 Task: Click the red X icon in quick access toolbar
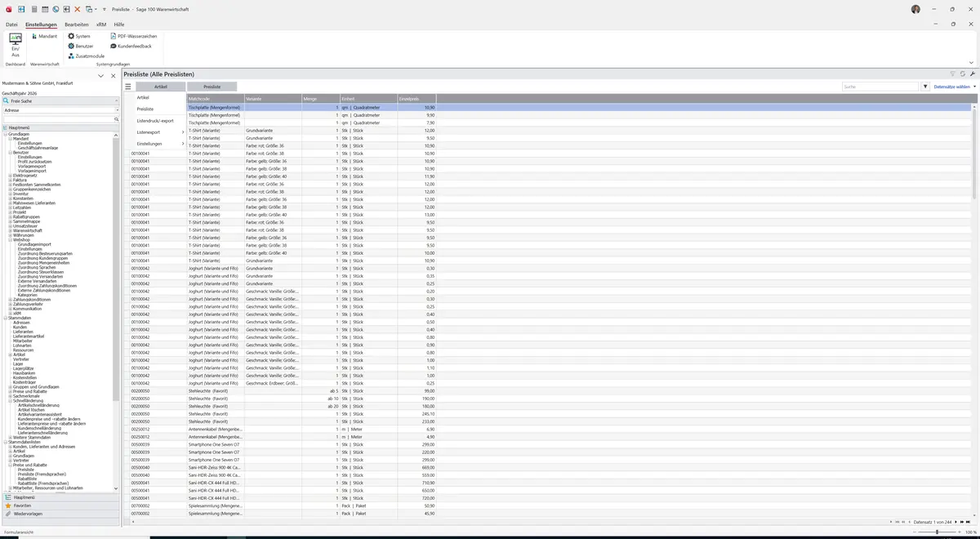(78, 9)
